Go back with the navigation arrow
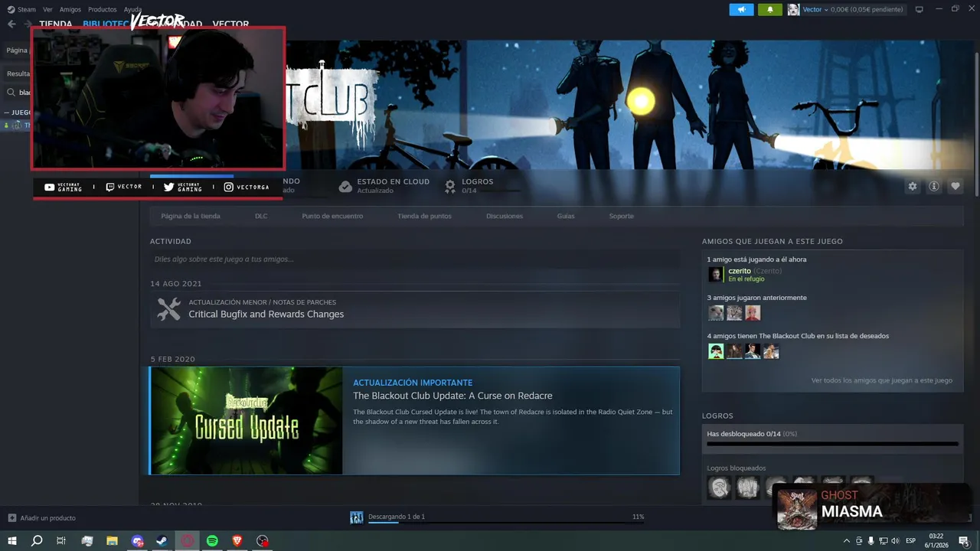Viewport: 980px width, 551px height. coord(11,24)
